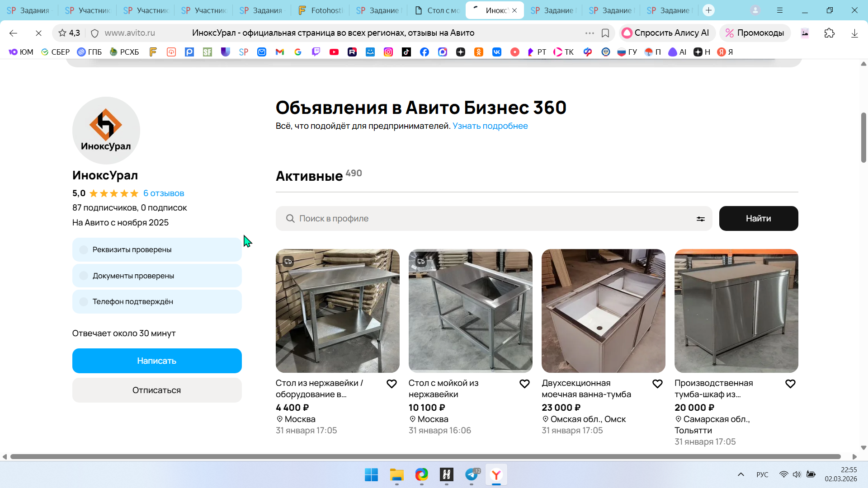Open the ГУ bookmark with the flag icon
868x488 pixels.
(x=627, y=52)
